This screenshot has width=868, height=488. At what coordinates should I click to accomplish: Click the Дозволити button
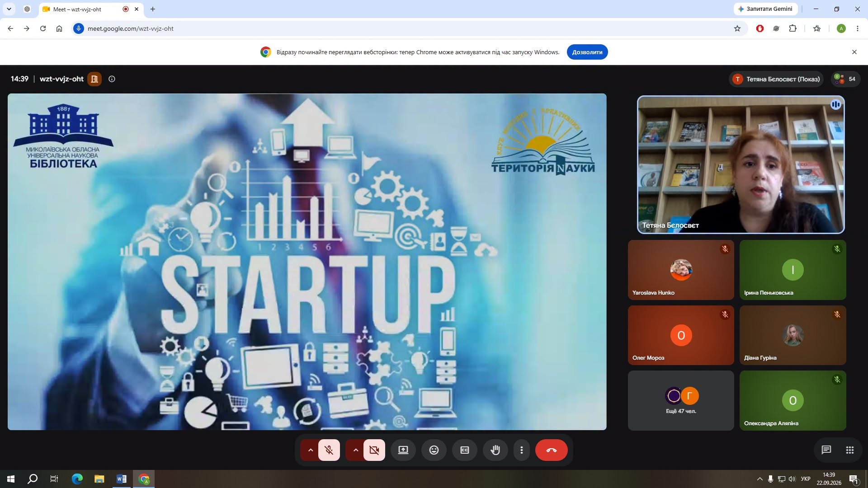point(587,52)
